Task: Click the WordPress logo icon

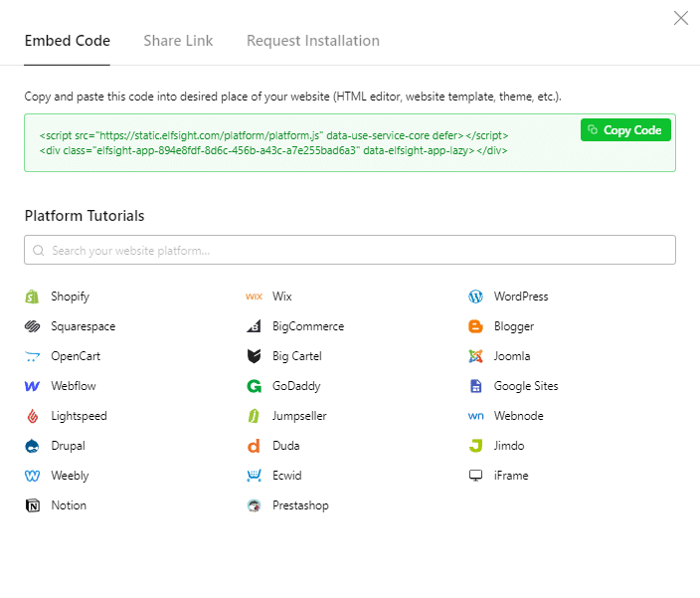Action: point(476,297)
